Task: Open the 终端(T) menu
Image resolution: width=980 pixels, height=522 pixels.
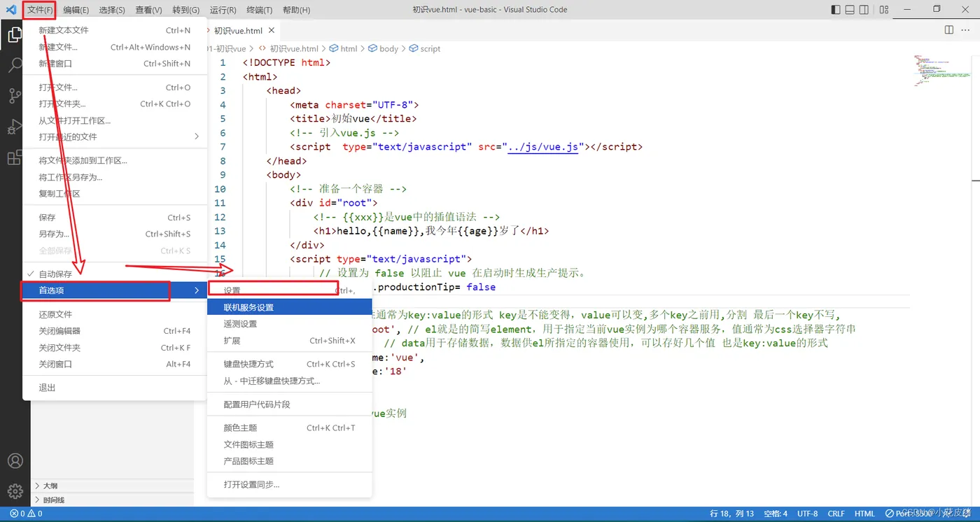Action: (260, 10)
